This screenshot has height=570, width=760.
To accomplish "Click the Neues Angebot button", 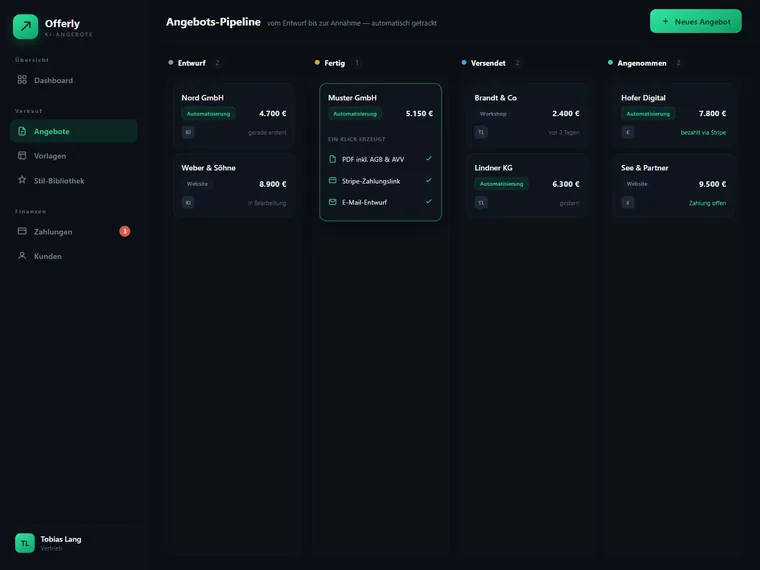I will click(696, 21).
